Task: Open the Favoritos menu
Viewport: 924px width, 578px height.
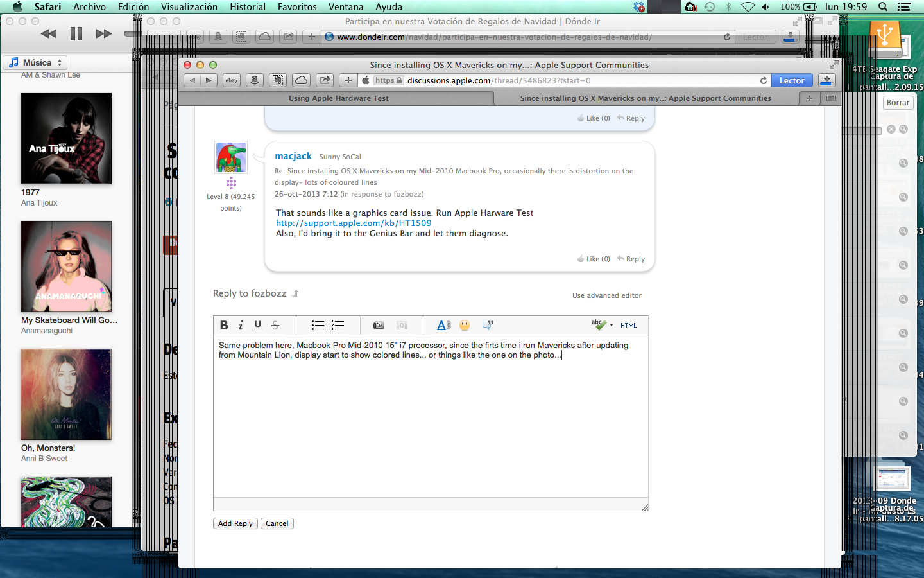Action: click(297, 7)
